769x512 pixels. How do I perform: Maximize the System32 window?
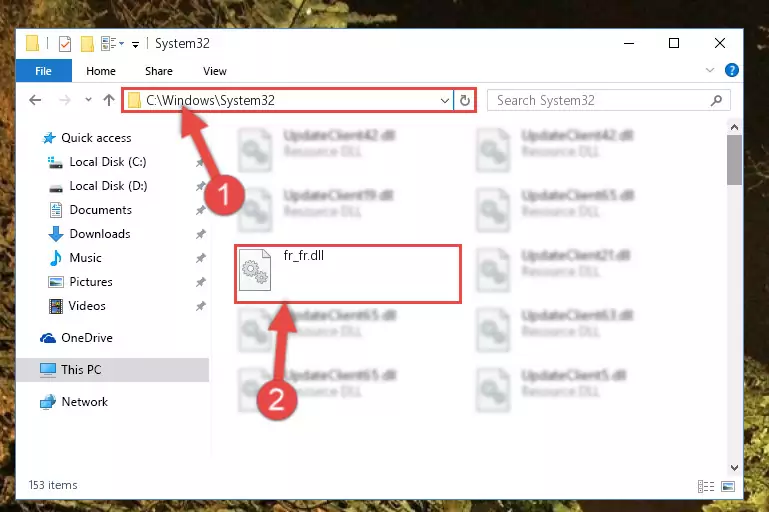(x=674, y=44)
